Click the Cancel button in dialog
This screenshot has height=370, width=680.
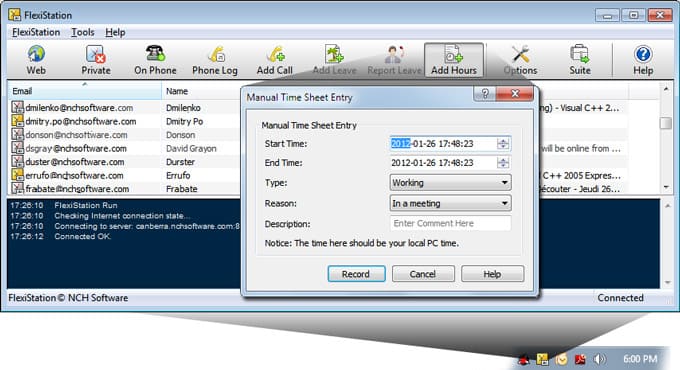click(423, 274)
